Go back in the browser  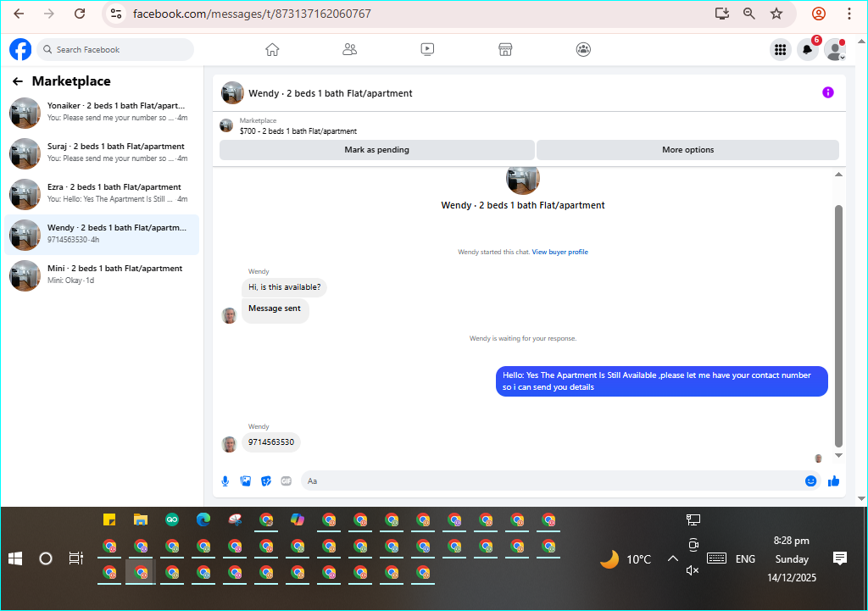(19, 14)
